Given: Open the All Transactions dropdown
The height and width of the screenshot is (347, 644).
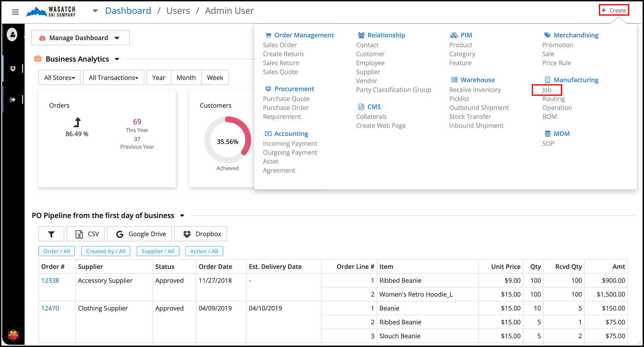Looking at the screenshot, I should point(114,77).
